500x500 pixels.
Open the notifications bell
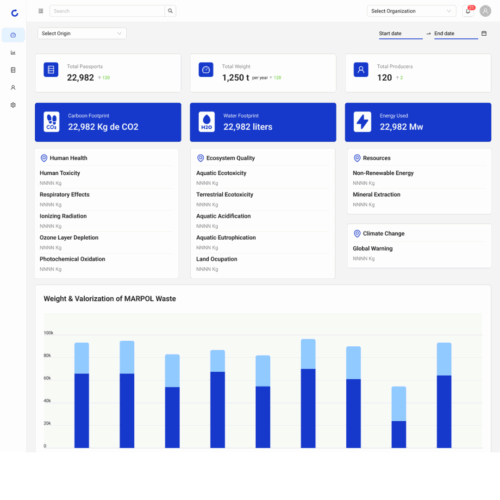[468, 11]
